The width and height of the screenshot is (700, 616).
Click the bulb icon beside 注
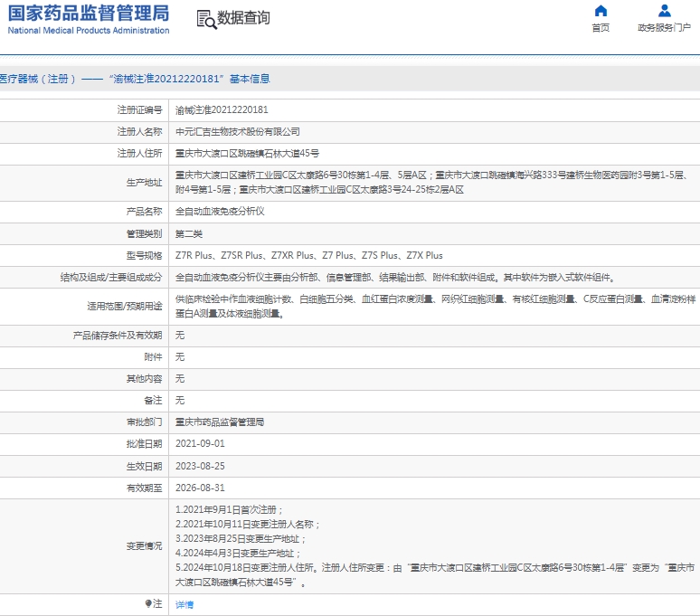click(148, 603)
